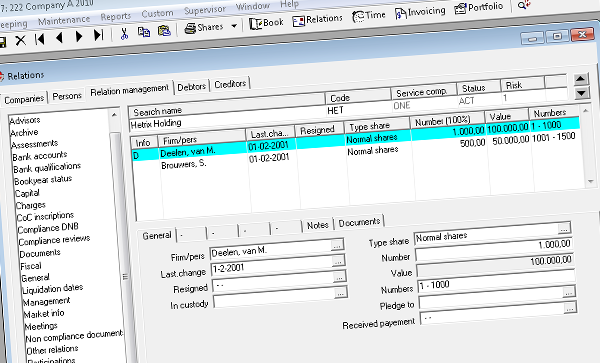The width and height of the screenshot is (600, 363).
Task: Open the Firm/pers lookup ellipsis button
Action: (336, 246)
